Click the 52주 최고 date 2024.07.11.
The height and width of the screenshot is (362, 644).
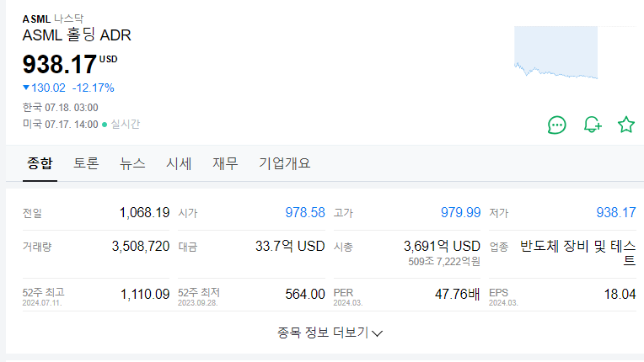42,303
